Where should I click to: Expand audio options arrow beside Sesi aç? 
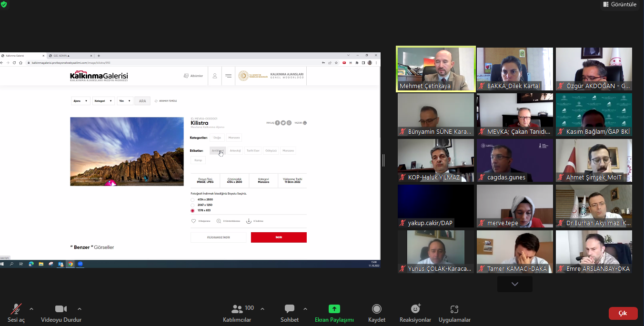pos(31,308)
